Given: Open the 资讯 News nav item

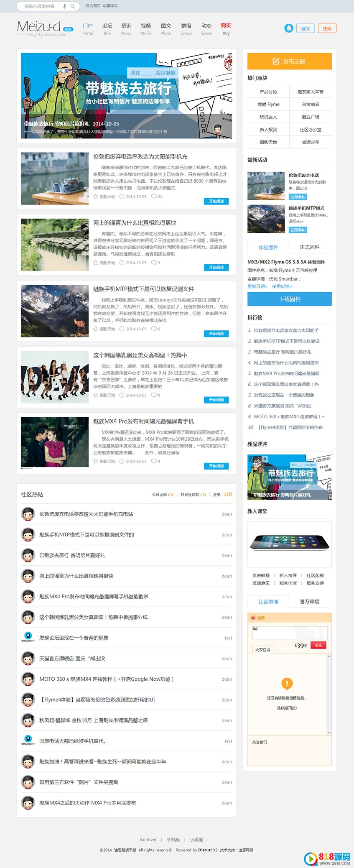Looking at the screenshot, I should click(126, 29).
